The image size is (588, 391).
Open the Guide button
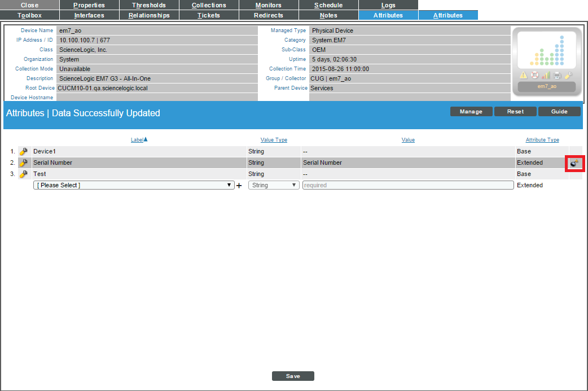559,111
